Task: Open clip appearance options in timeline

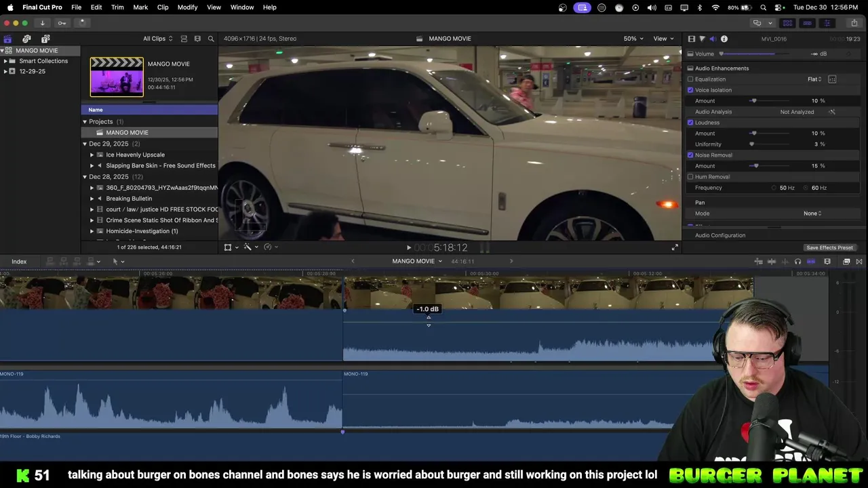Action: tap(827, 262)
